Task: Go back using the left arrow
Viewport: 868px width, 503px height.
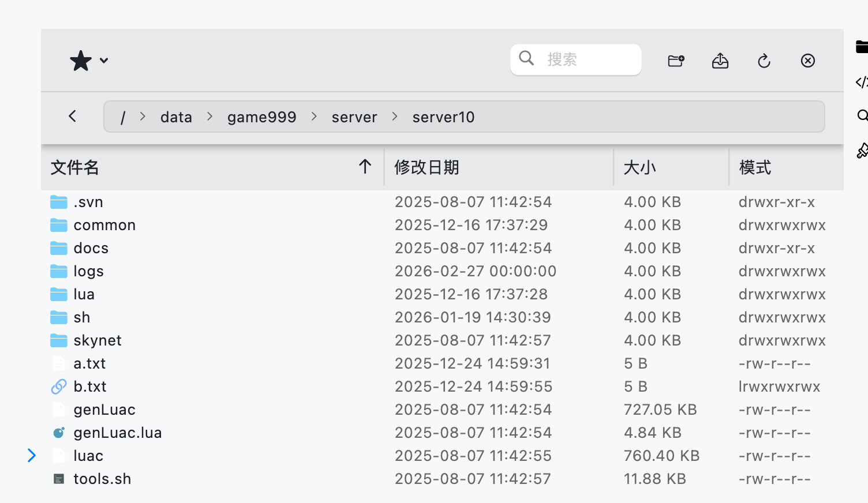Action: (73, 116)
